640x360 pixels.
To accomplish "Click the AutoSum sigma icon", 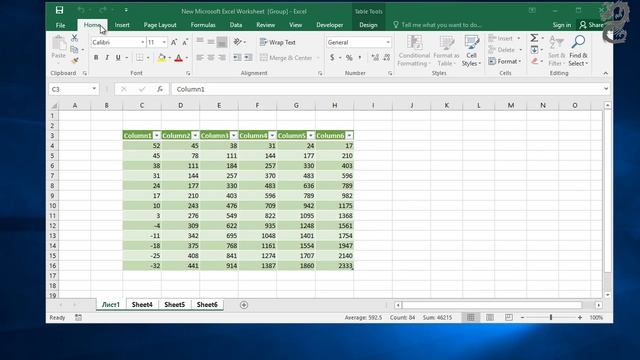I will click(x=534, y=38).
